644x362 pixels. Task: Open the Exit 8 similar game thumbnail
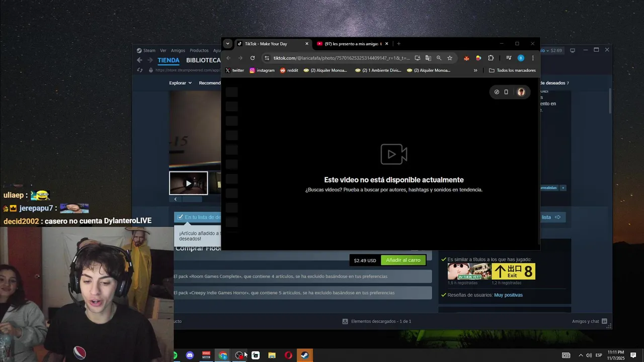(x=513, y=271)
